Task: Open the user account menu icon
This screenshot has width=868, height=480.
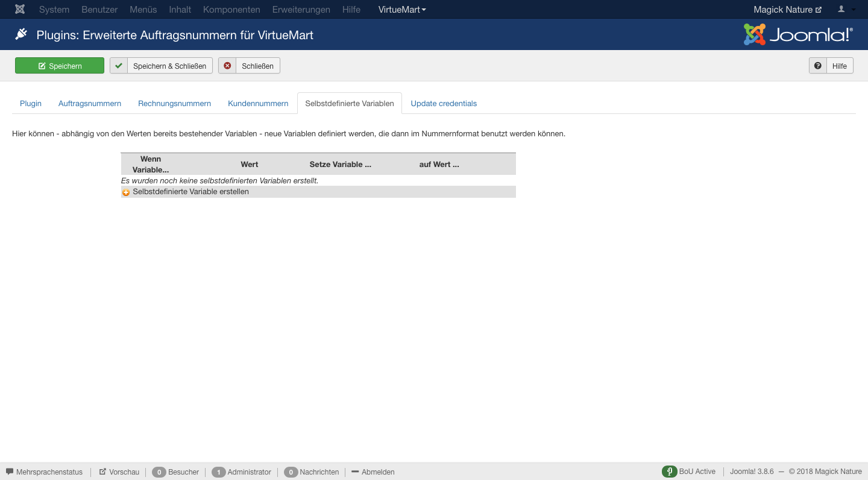Action: (x=841, y=10)
